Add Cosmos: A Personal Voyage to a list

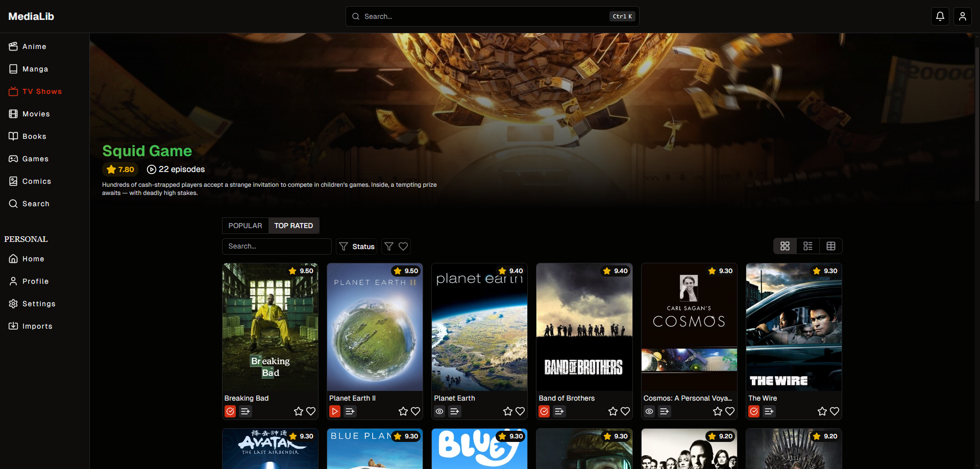(665, 411)
